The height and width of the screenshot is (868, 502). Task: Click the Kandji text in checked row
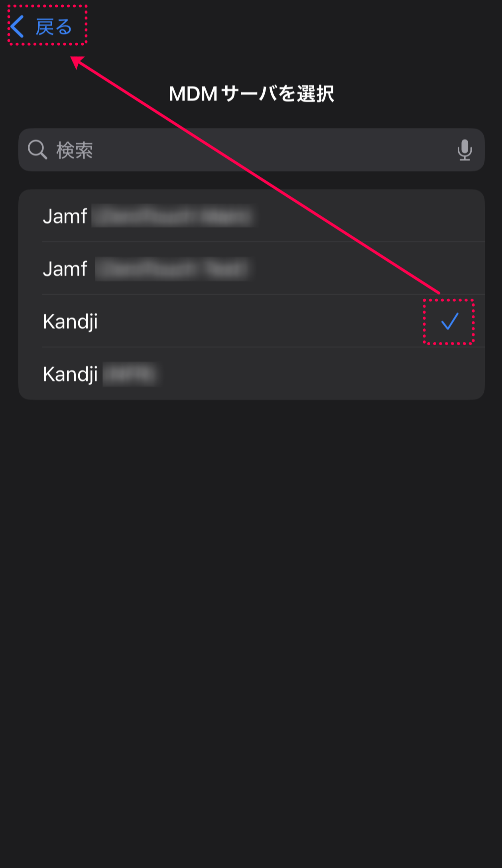point(70,322)
